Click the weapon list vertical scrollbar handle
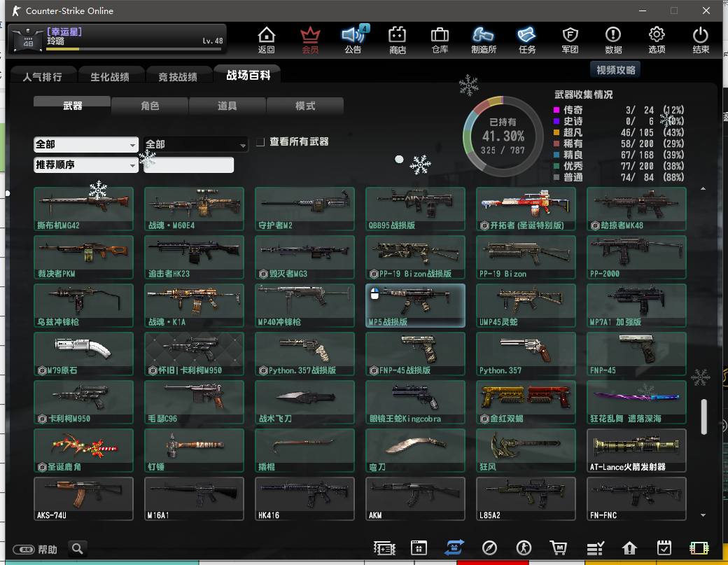Viewport: 728px width, 565px height. click(x=703, y=416)
